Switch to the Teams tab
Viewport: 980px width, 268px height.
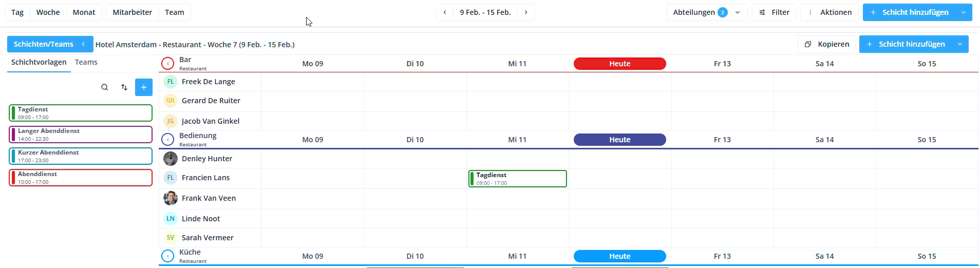coord(86,62)
